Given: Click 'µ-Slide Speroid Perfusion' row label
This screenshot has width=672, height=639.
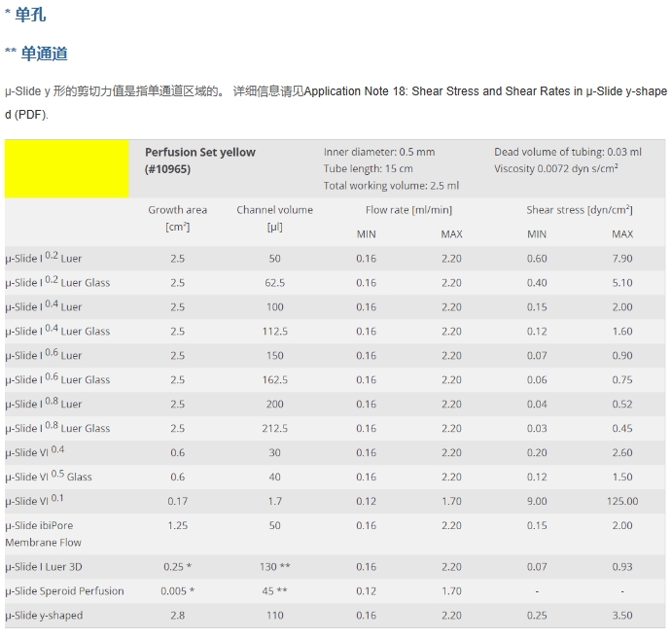Looking at the screenshot, I should [64, 591].
